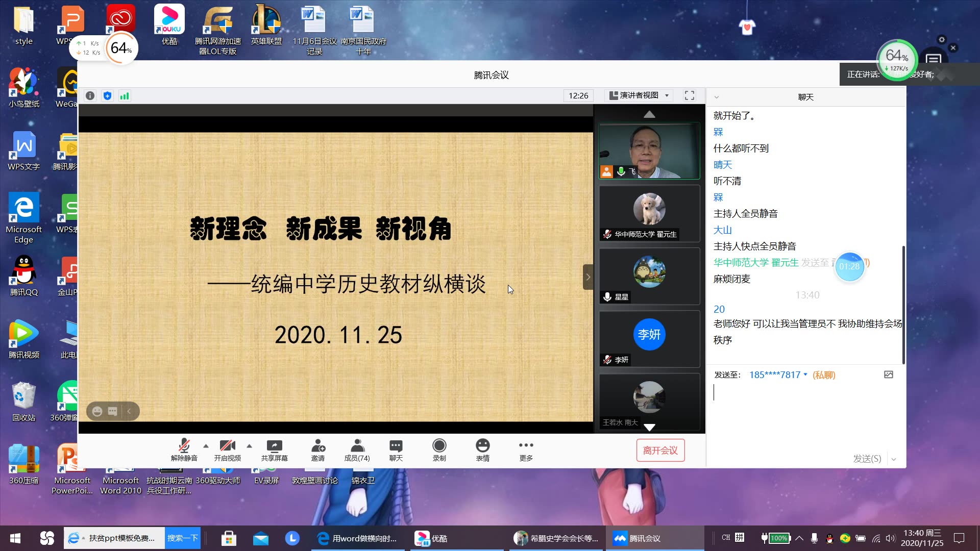Show later participant video tiles
This screenshot has width=980, height=551.
649,427
